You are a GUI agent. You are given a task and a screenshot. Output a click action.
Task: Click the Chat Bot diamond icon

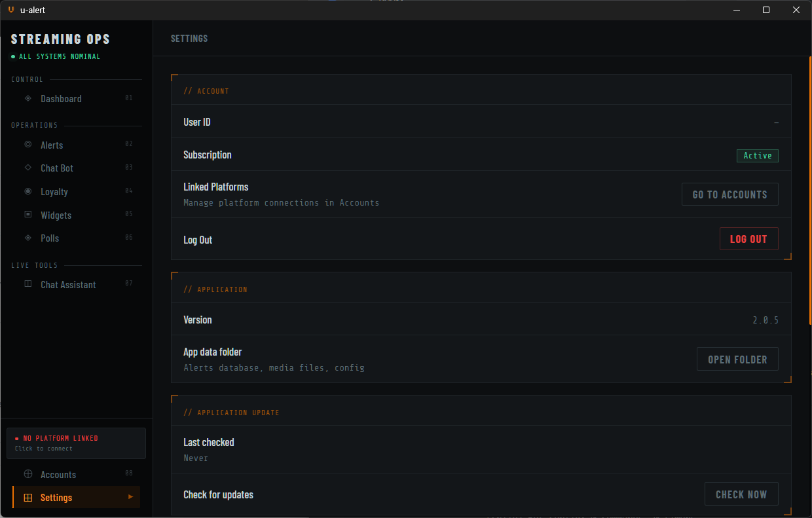(28, 168)
